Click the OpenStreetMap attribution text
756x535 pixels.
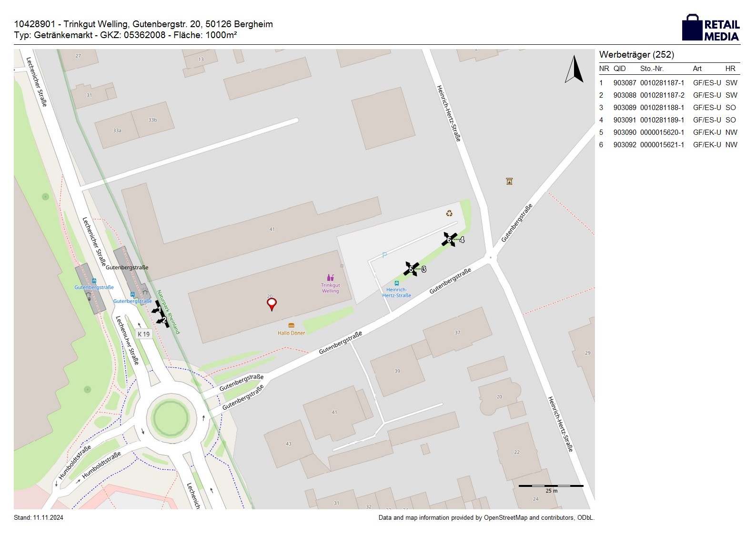click(486, 517)
